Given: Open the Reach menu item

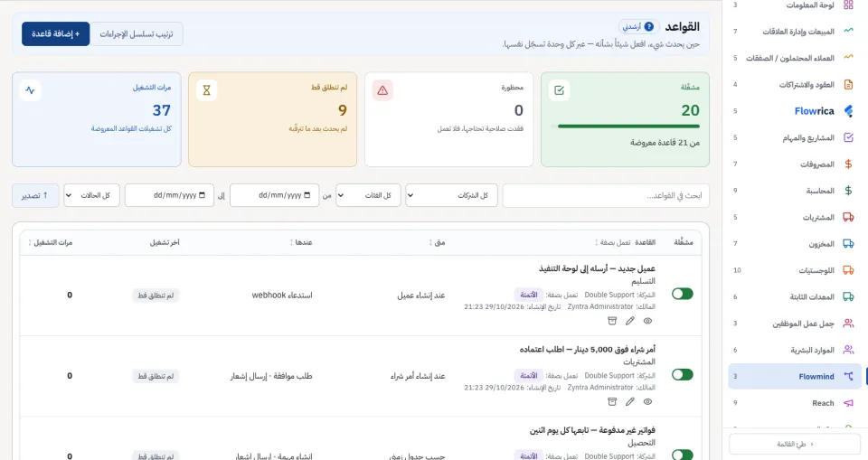Looking at the screenshot, I should coord(795,403).
